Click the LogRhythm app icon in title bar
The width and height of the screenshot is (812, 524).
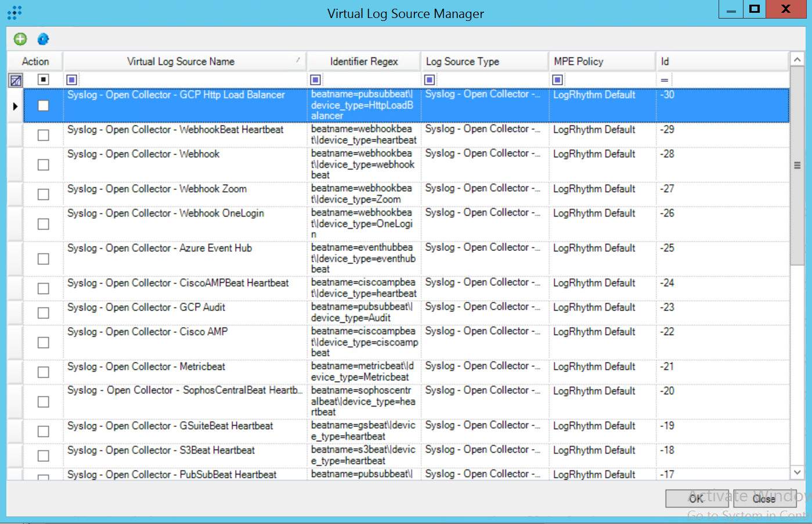click(x=15, y=12)
